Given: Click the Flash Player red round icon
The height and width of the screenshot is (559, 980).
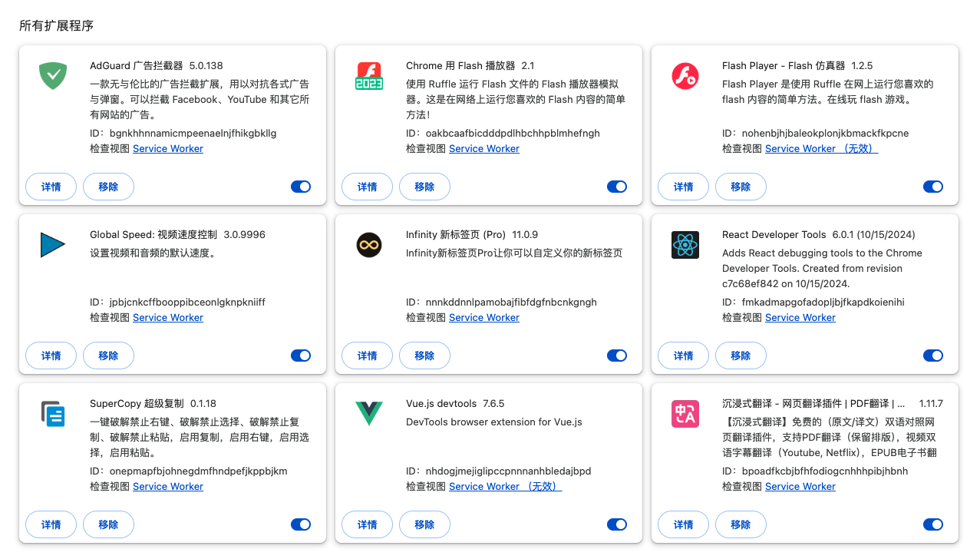Looking at the screenshot, I should 685,75.
